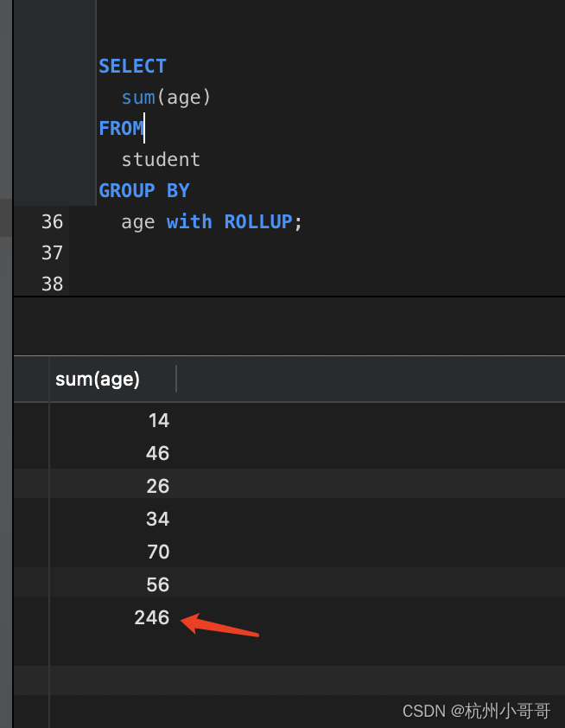
Task: Click the semicolon ending the query
Action: (298, 221)
